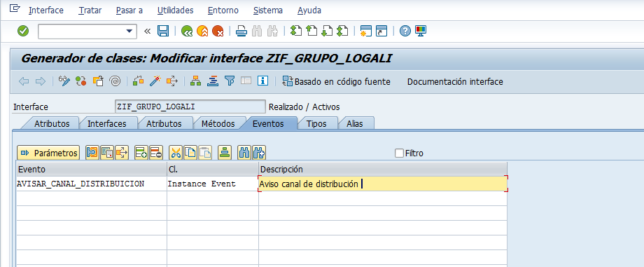Click the display object list icon
The image size is (644, 267).
pyautogui.click(x=212, y=81)
